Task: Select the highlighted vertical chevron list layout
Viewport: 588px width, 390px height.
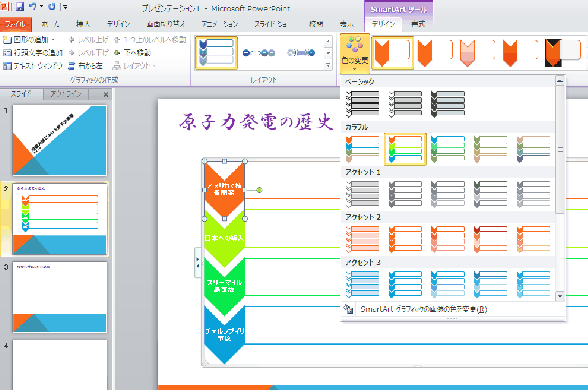Action: pos(216,53)
